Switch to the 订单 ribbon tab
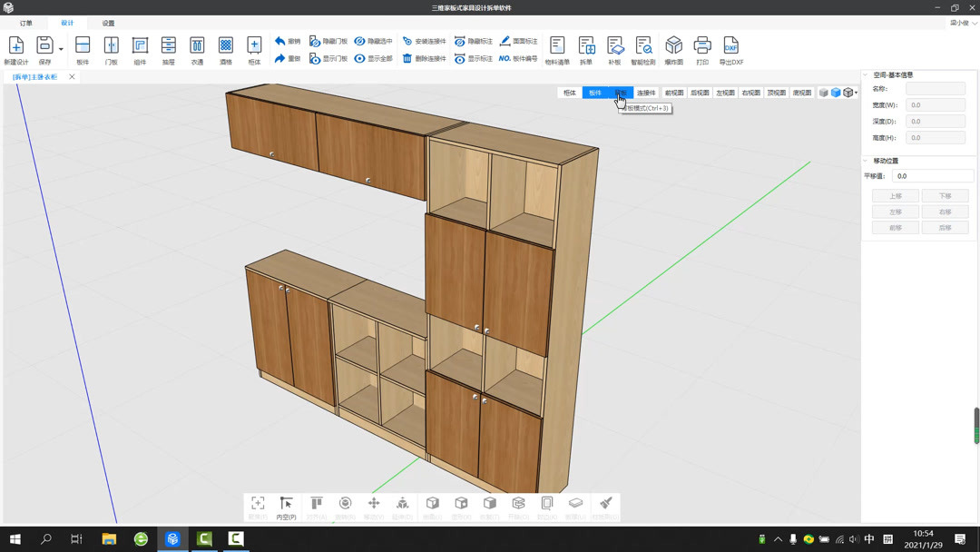The height and width of the screenshot is (552, 980). point(26,23)
